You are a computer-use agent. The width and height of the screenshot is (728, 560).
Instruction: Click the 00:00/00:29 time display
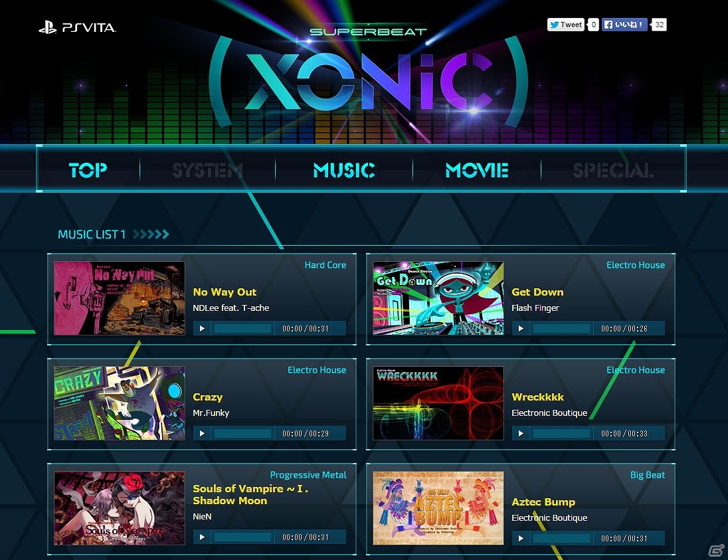coord(306,434)
